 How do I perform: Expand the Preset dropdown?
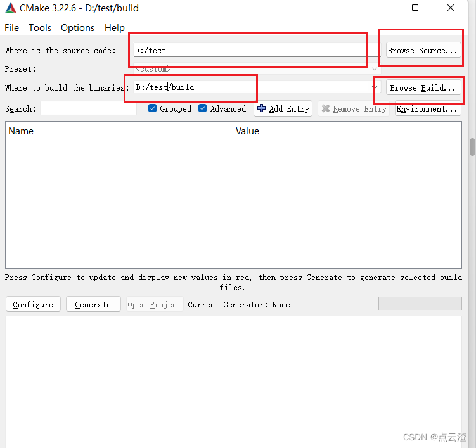tap(257, 69)
